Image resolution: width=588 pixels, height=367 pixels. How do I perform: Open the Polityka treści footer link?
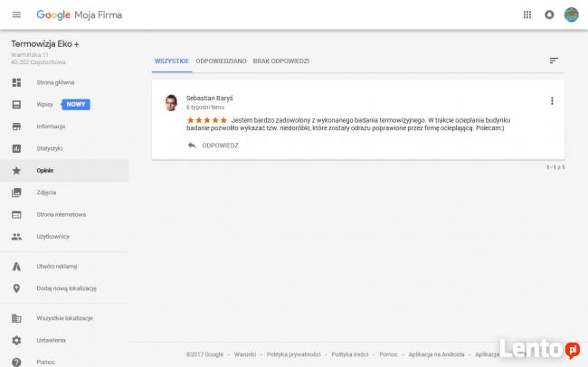tap(350, 354)
